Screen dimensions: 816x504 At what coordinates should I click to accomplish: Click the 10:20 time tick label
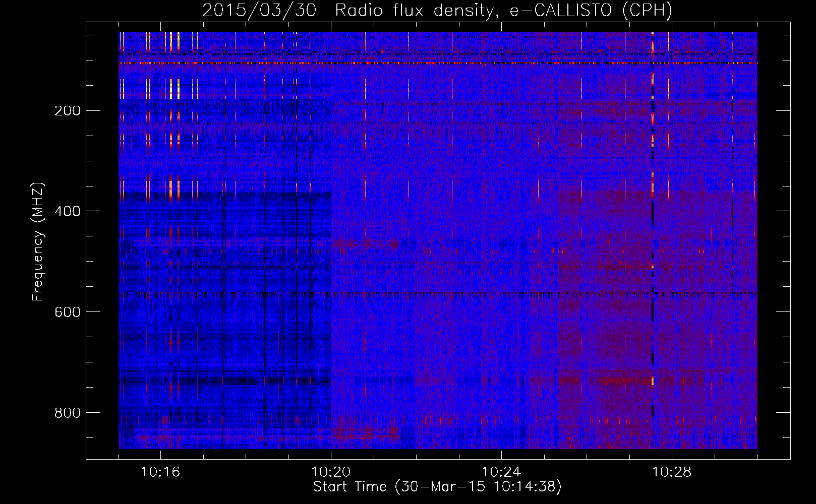point(331,472)
